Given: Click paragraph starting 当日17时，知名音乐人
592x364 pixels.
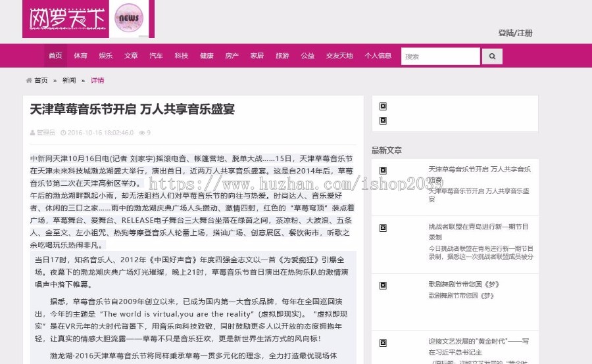Looking at the screenshot, I should [191, 272].
